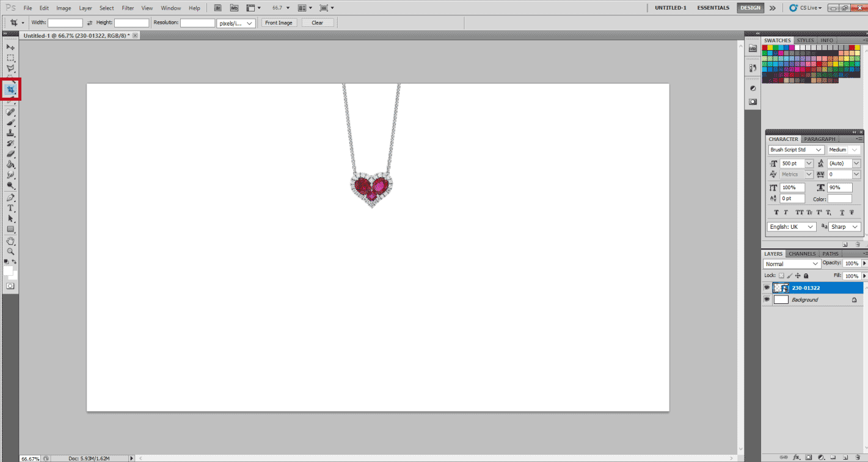Launch Bridge from the application bar
Viewport: 868px width, 462px height.
pyautogui.click(x=218, y=8)
